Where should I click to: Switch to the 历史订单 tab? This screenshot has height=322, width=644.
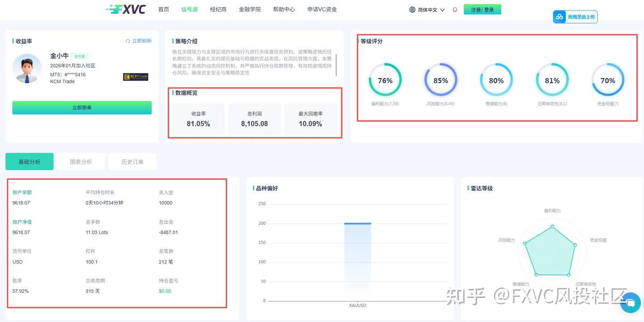[132, 161]
